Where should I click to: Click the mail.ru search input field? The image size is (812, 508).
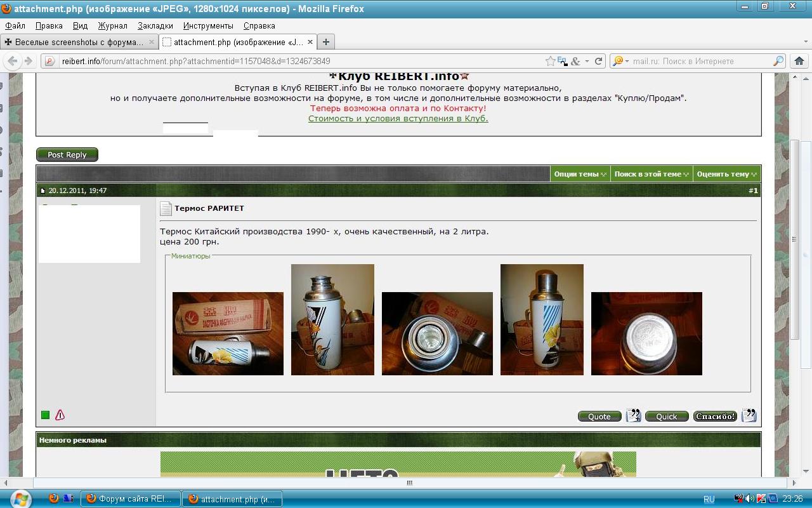[x=698, y=61]
